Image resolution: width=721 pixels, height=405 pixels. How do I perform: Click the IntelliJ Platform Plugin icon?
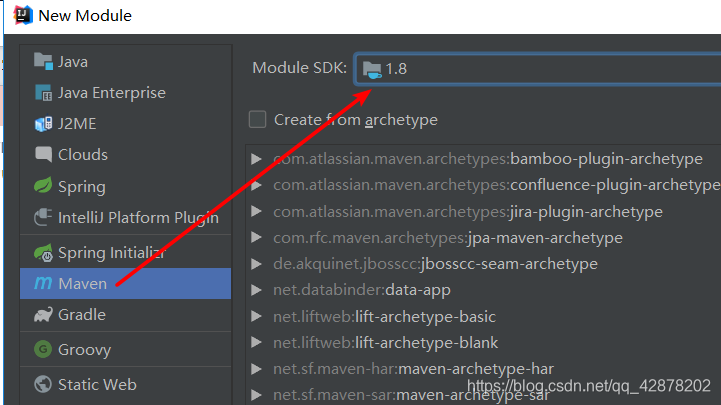(43, 217)
